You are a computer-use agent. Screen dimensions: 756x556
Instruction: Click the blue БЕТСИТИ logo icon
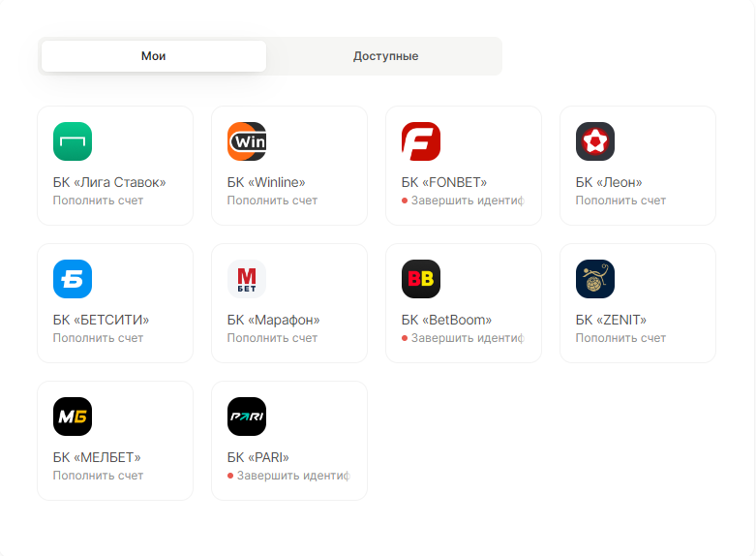pos(73,279)
